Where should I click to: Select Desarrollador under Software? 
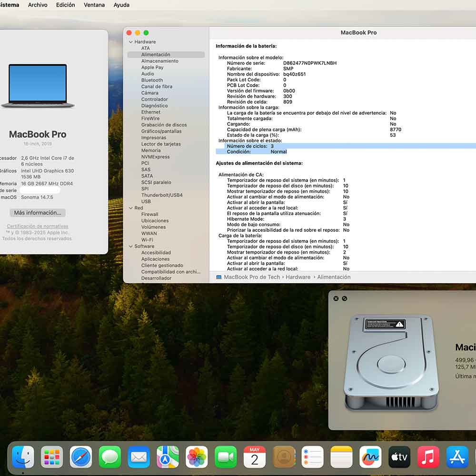point(156,278)
